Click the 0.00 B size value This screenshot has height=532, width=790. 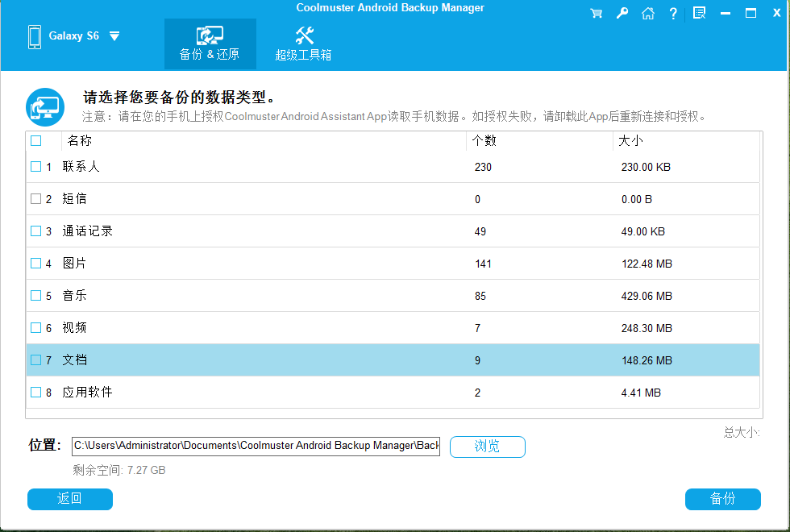pyautogui.click(x=637, y=200)
